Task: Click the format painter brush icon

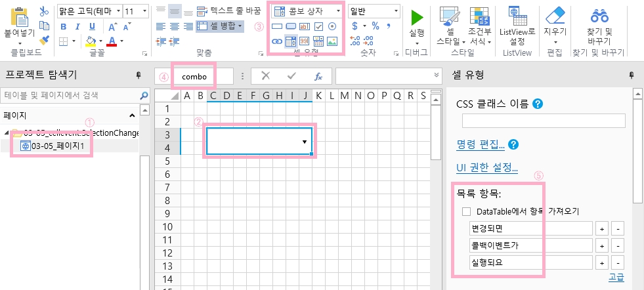Action: coord(44,41)
